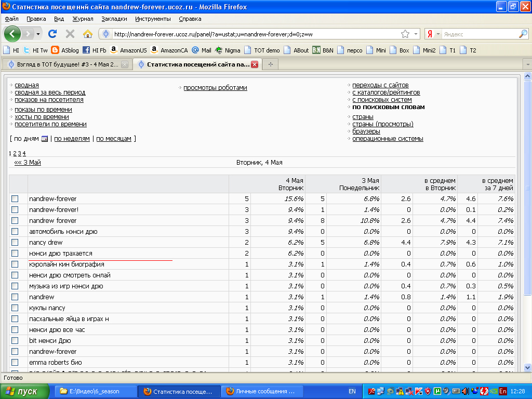This screenshot has height=399, width=532.
Task: Click the red En tray icon
Action: click(x=502, y=392)
